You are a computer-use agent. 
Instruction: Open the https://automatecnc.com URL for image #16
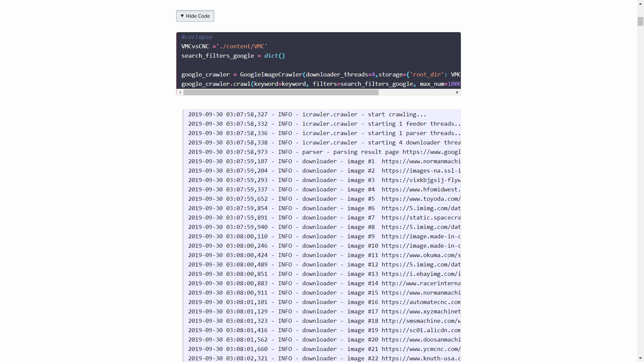(x=421, y=302)
